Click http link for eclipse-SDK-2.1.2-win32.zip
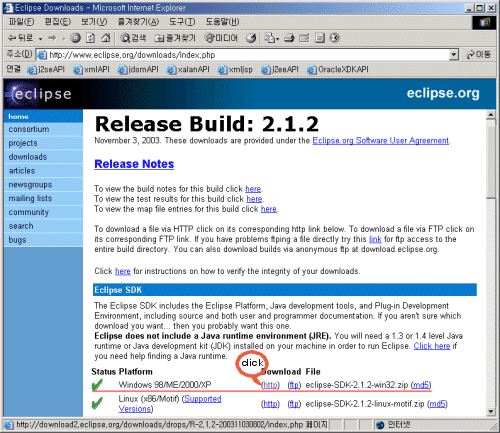This screenshot has height=433, width=500. pos(270,385)
